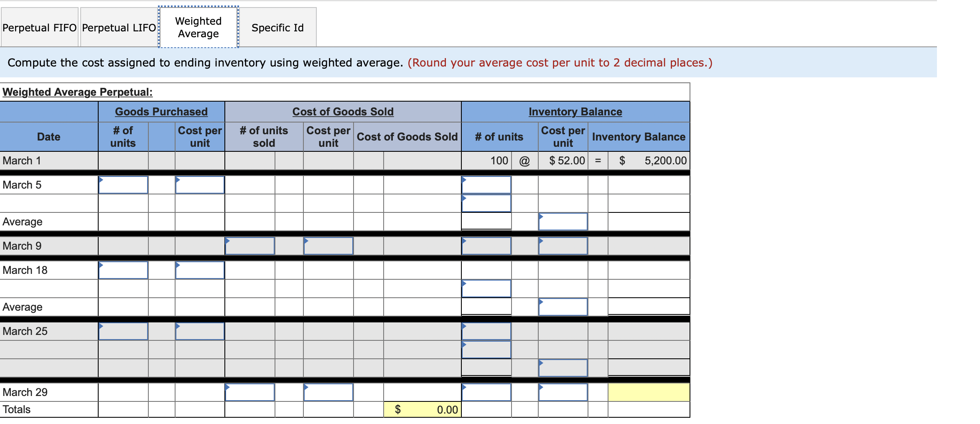This screenshot has height=424, width=980.
Task: Select the March 5 inventory units field
Action: (x=486, y=184)
